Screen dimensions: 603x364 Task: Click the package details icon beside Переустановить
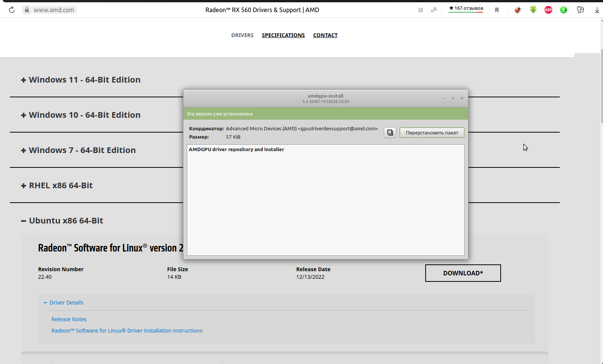tap(390, 133)
